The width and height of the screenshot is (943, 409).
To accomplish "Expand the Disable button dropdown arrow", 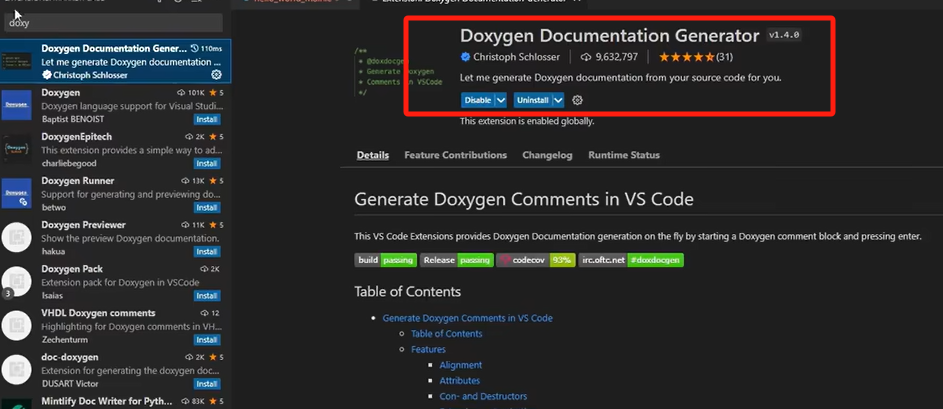I will click(x=501, y=100).
